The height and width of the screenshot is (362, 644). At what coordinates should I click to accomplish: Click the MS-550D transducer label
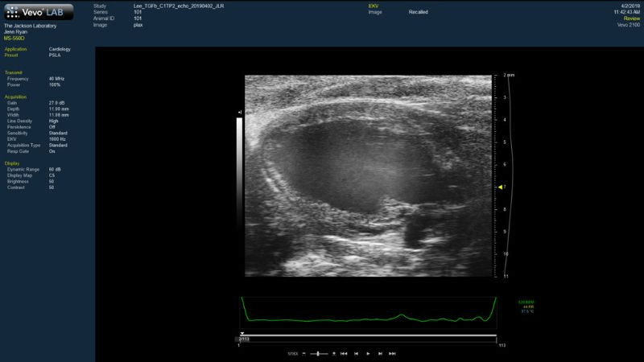pyautogui.click(x=14, y=37)
